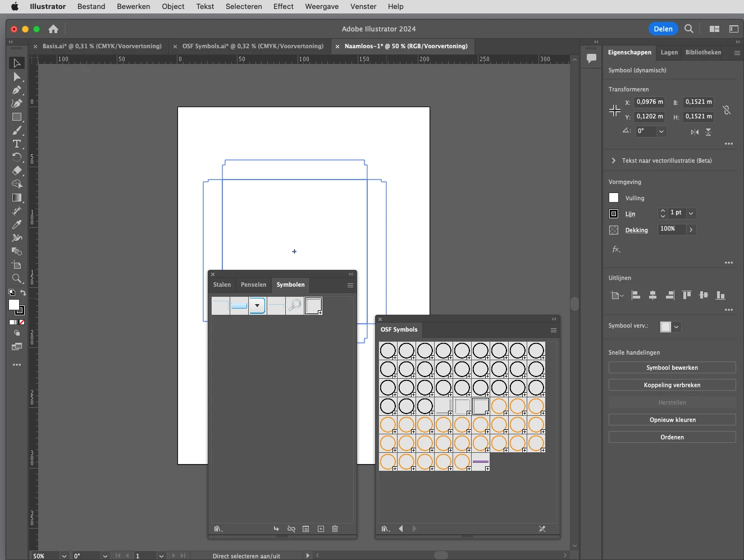Select the Curvature tool
Viewport: 744px width, 560px height.
pos(17,103)
